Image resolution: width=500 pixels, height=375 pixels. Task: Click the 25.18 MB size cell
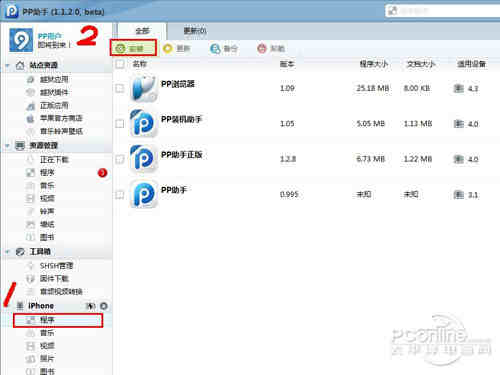373,88
